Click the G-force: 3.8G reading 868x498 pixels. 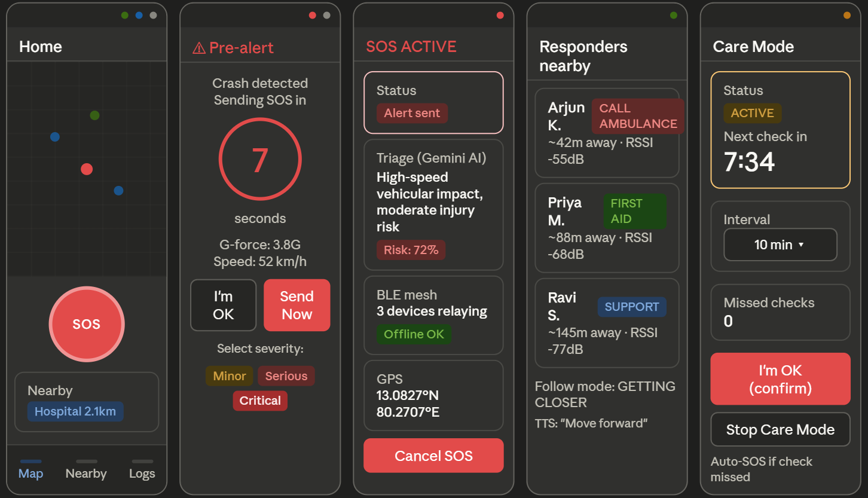pyautogui.click(x=260, y=245)
